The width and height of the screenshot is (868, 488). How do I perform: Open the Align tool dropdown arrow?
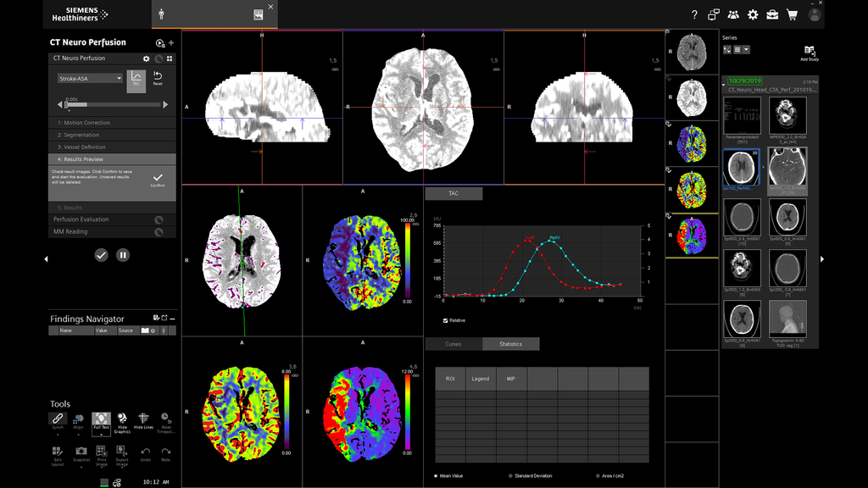click(x=78, y=435)
